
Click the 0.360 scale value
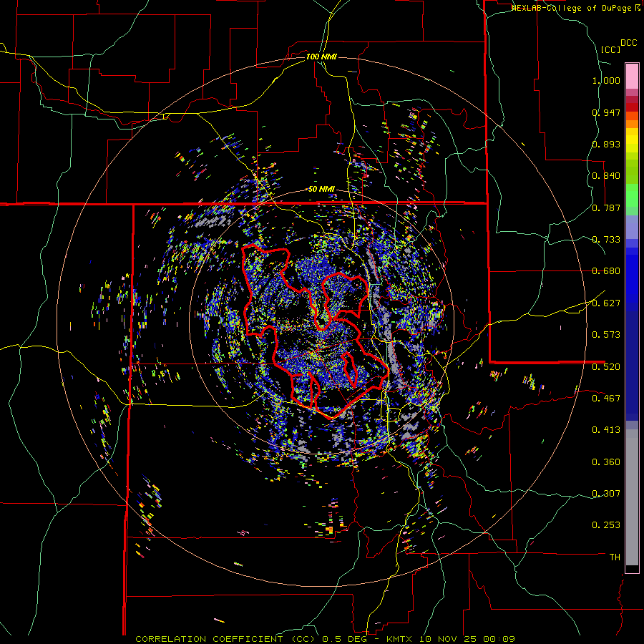tap(606, 462)
